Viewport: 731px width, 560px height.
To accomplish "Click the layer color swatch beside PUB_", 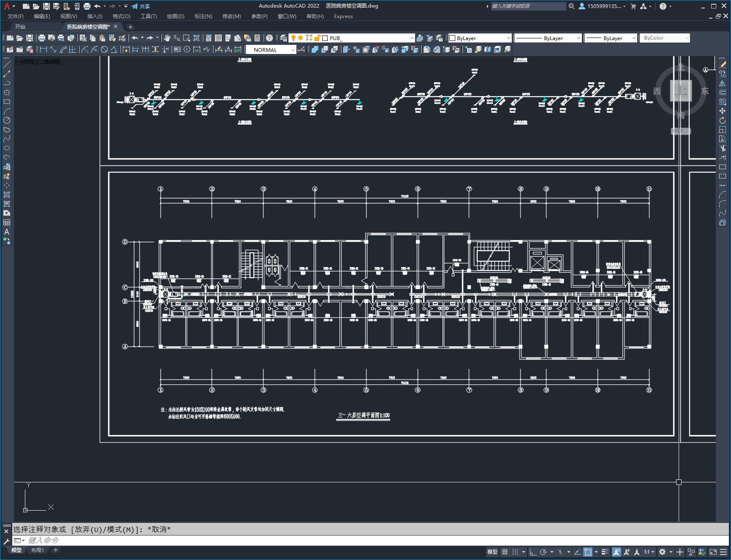I will click(x=325, y=38).
